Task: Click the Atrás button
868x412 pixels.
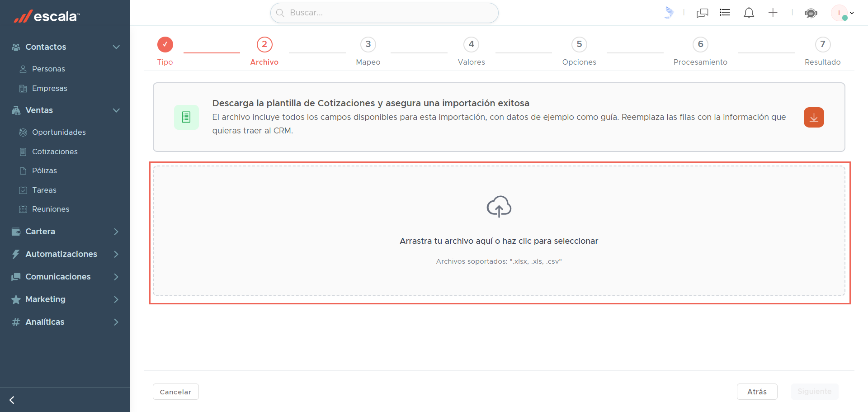Action: point(757,392)
